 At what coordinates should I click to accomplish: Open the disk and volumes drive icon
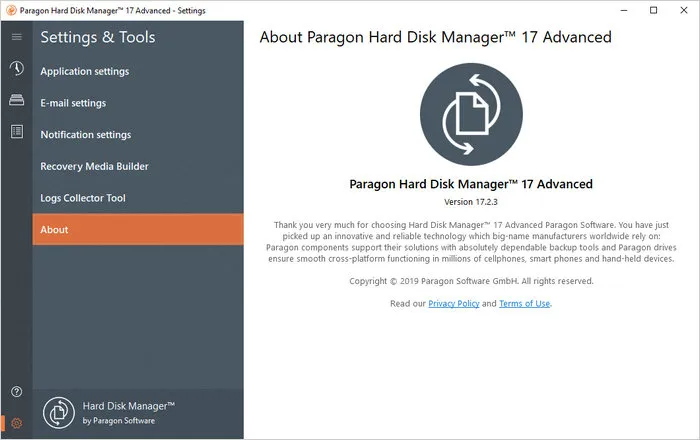(x=17, y=100)
